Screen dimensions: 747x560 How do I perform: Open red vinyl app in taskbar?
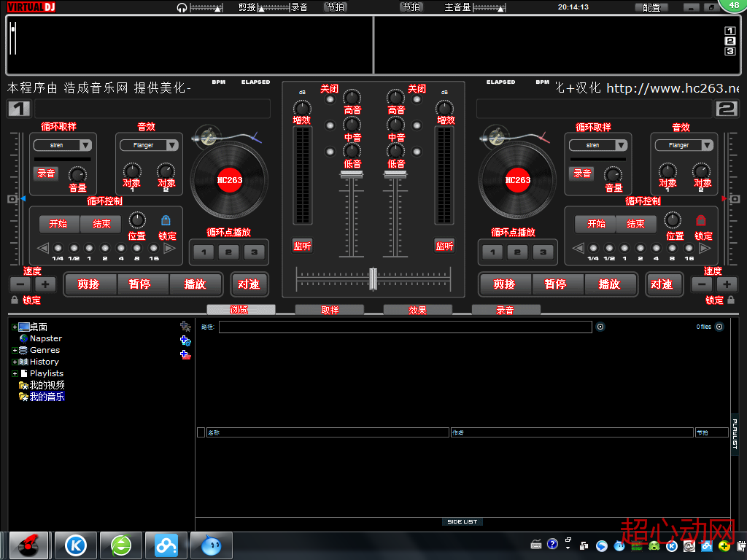pyautogui.click(x=28, y=545)
